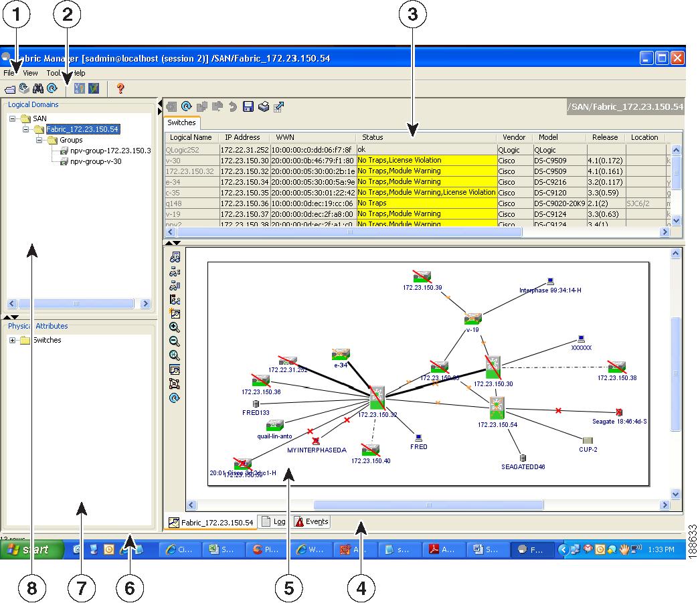Click the DS-C9216 model cell

pyautogui.click(x=560, y=182)
